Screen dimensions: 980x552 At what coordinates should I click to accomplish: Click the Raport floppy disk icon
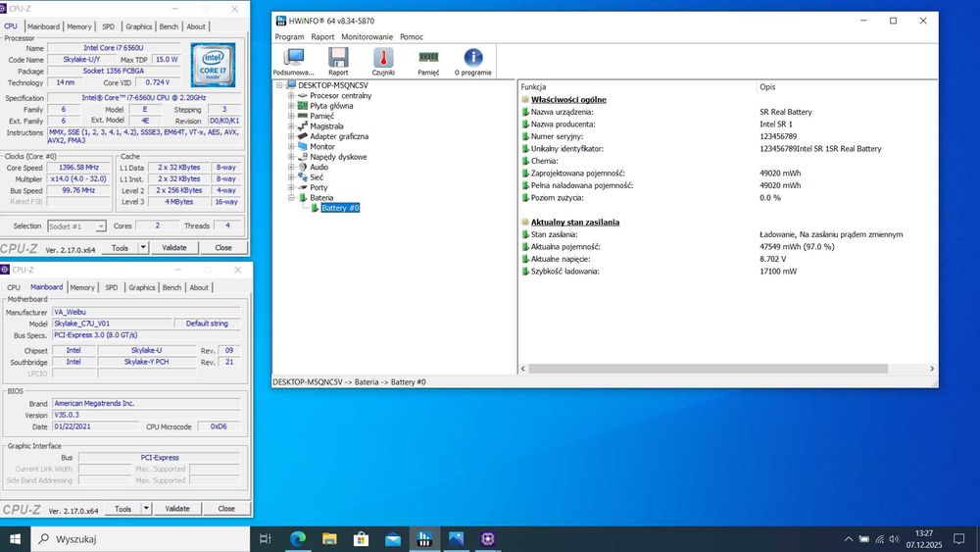tap(338, 61)
